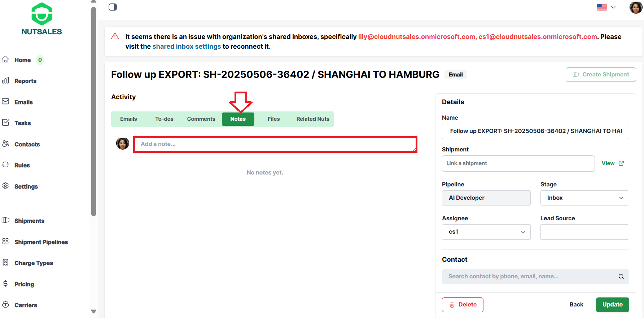Click the Shipments sidebar icon
The height and width of the screenshot is (318, 644).
tap(5, 220)
